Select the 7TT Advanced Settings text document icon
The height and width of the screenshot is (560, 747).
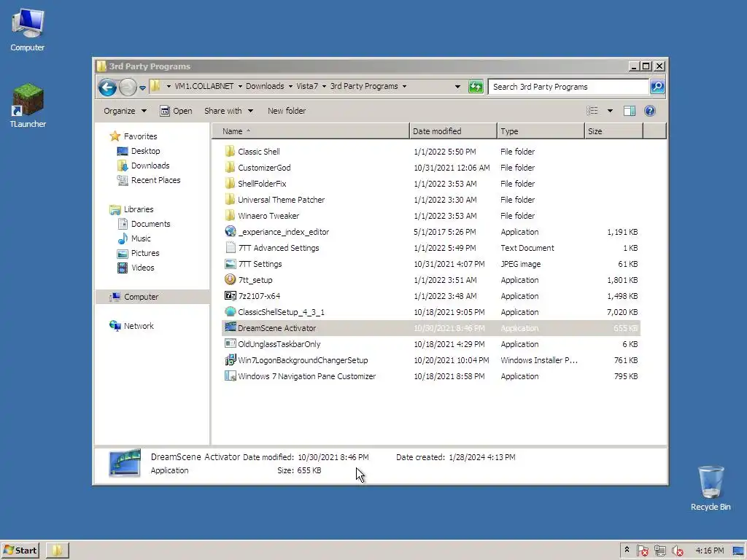230,248
